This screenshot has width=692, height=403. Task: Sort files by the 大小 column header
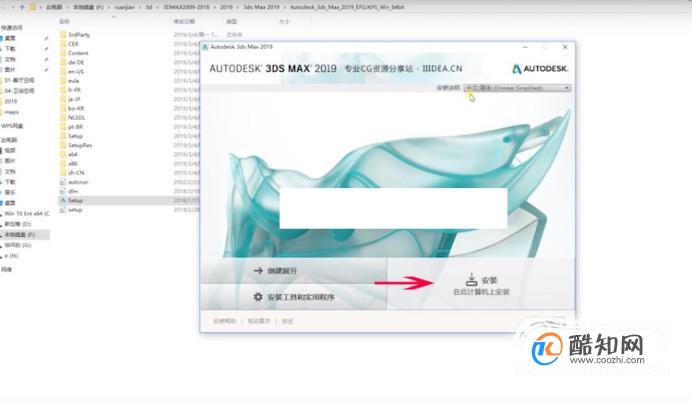(x=284, y=21)
